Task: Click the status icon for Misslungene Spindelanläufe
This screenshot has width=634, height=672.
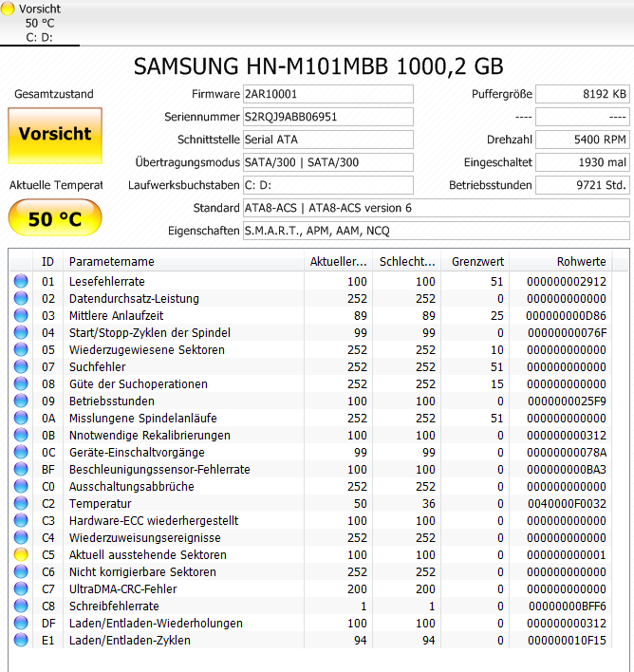Action: point(21,418)
